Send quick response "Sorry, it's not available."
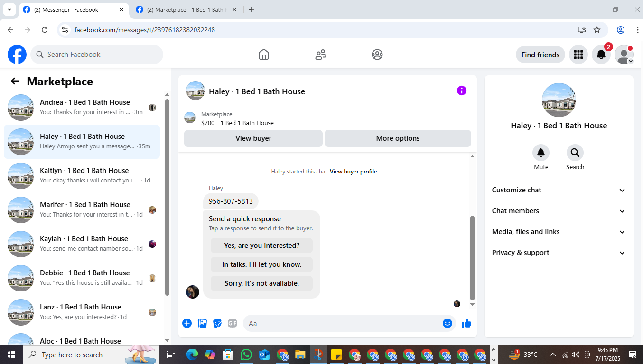The height and width of the screenshot is (364, 643). click(262, 283)
